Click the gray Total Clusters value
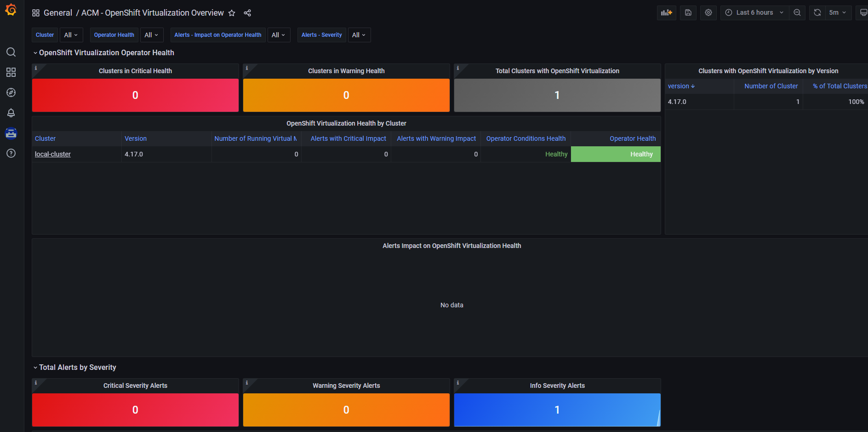 click(557, 95)
